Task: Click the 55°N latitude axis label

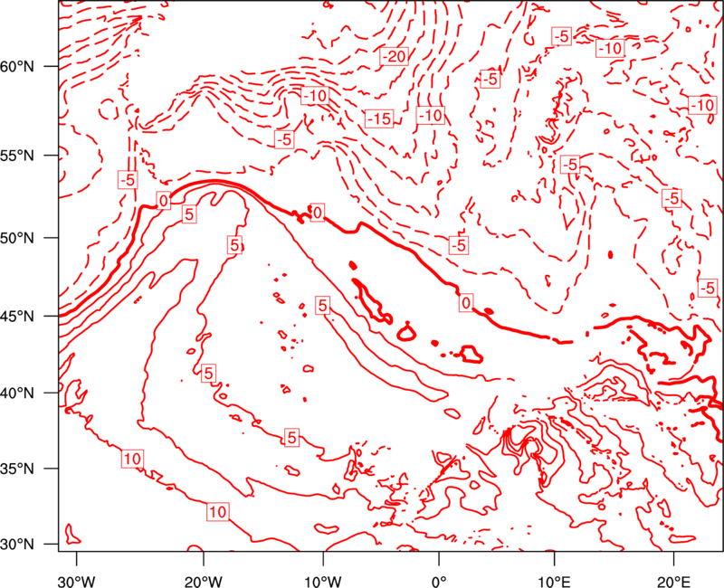Action: pyautogui.click(x=17, y=156)
